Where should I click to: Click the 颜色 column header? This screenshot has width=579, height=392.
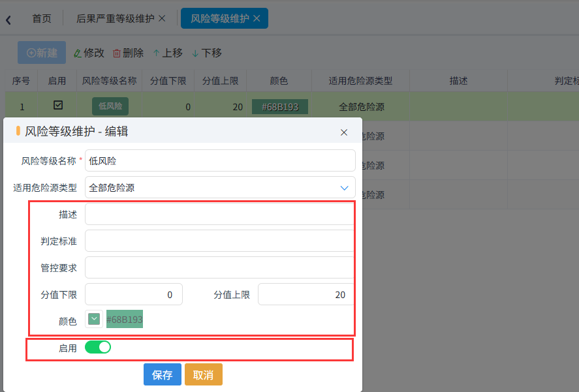[279, 81]
